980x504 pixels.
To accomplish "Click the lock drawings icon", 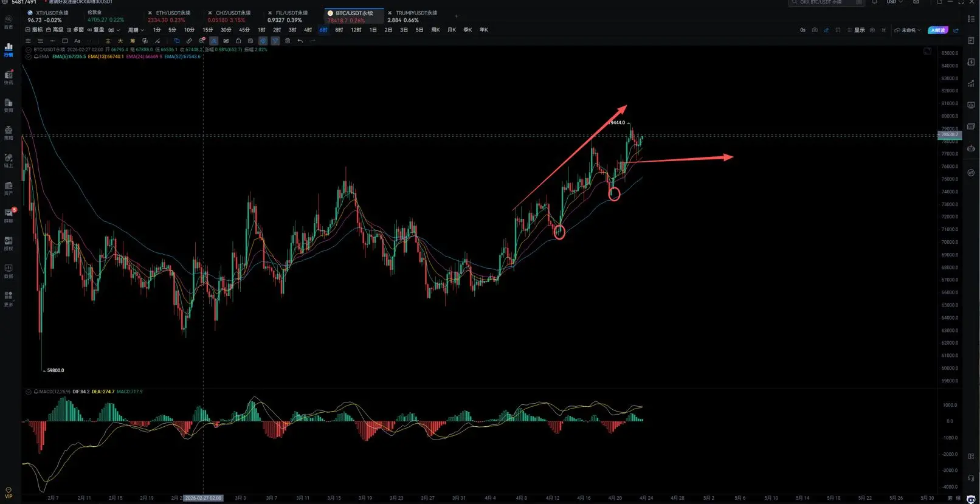I will [x=238, y=41].
